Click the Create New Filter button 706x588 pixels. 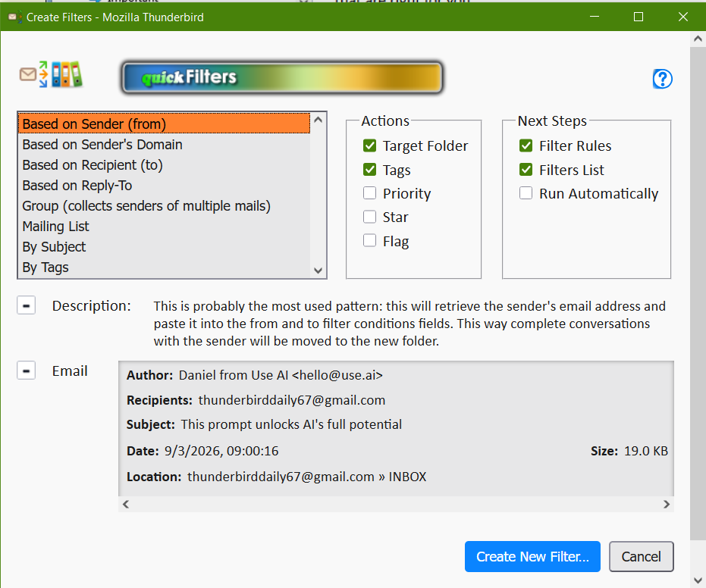click(532, 557)
